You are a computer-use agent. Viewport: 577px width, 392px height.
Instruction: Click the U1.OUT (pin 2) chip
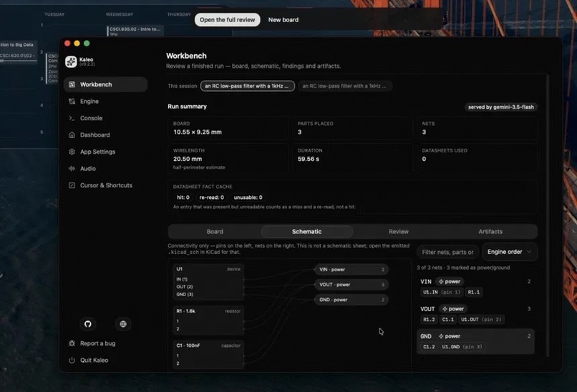481,320
